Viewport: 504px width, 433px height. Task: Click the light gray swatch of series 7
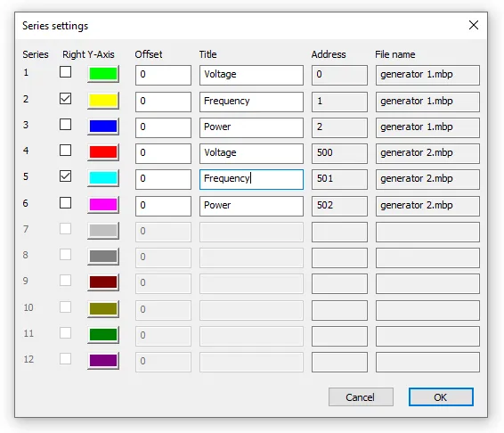103,231
